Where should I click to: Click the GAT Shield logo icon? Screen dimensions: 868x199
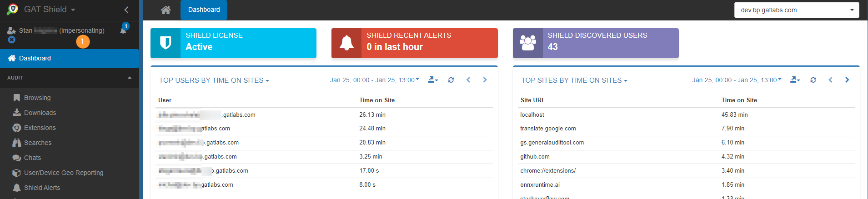pos(12,9)
